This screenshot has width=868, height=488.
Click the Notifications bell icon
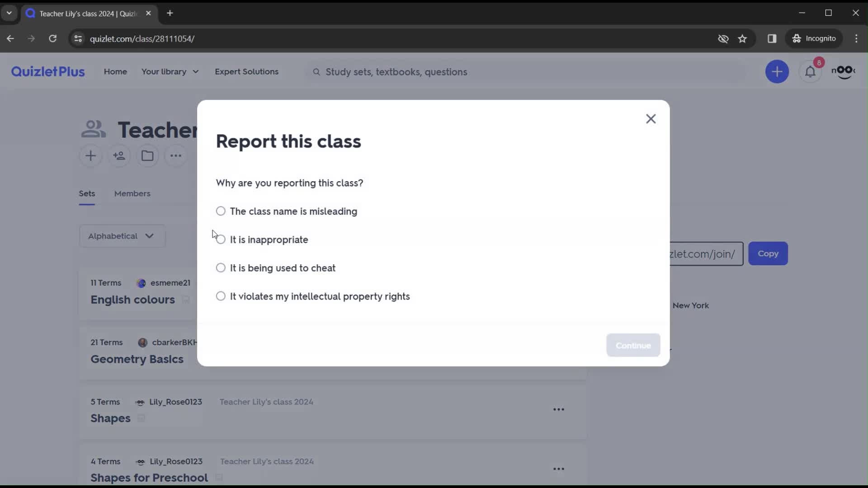(x=811, y=71)
